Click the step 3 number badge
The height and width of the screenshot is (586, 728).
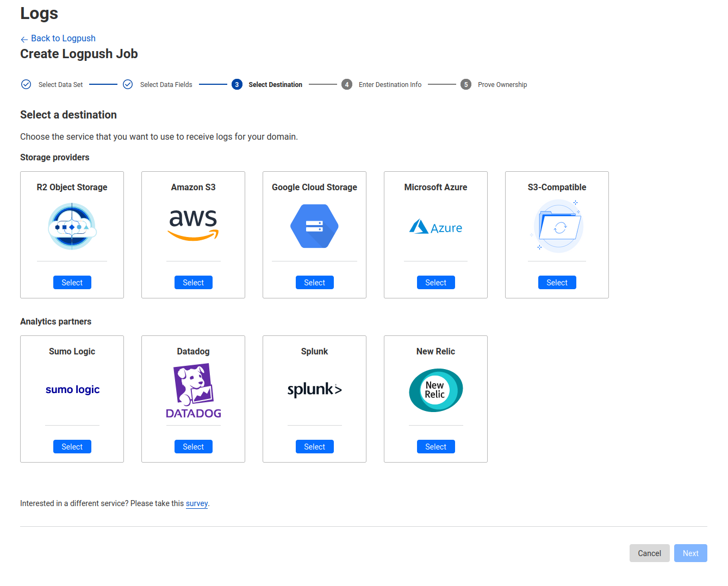[x=237, y=84]
